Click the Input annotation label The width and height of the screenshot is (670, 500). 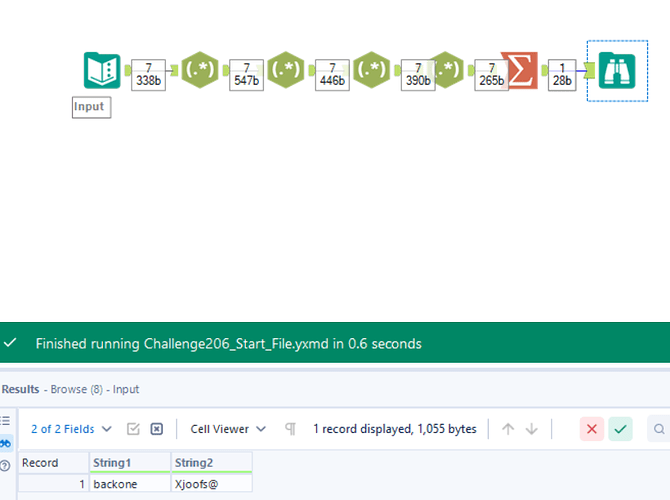(91, 107)
